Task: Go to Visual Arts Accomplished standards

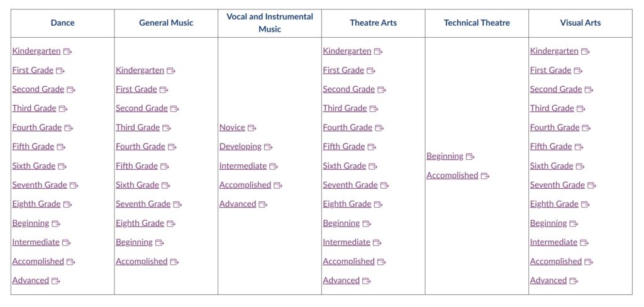Action: tap(556, 261)
